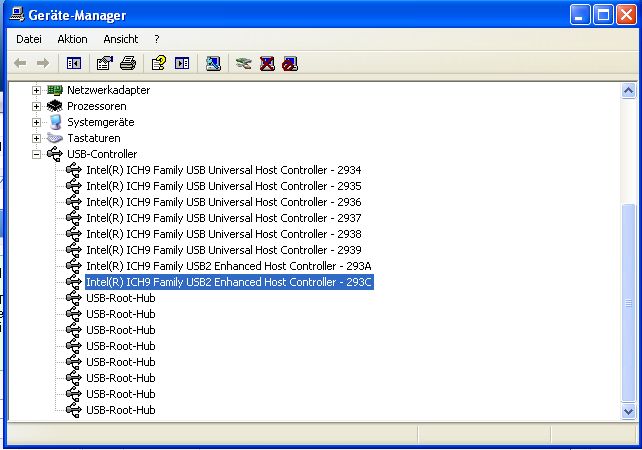The height and width of the screenshot is (450, 642).
Task: Collapse the USB-Controller node
Action: click(36, 154)
